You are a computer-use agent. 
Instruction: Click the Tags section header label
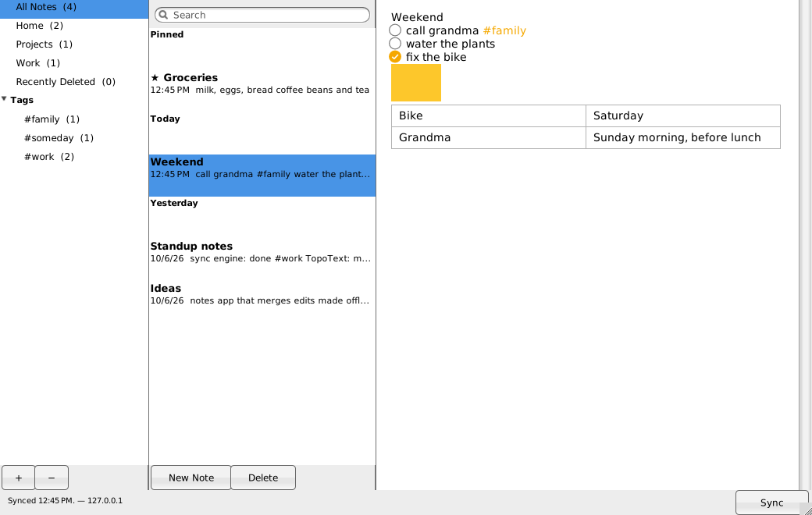click(x=22, y=100)
